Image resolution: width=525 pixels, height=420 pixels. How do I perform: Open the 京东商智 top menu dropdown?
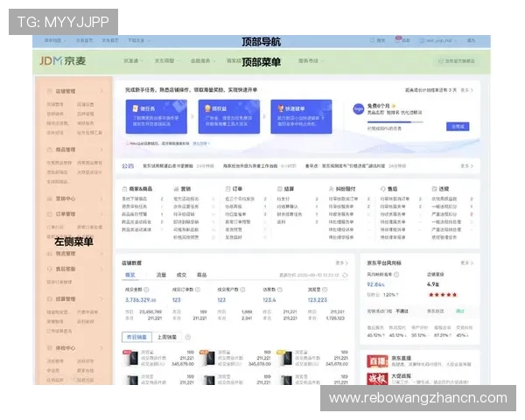[x=167, y=61]
